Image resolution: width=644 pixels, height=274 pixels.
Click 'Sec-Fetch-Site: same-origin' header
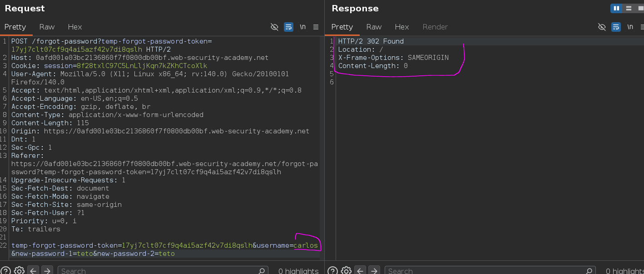[66, 205]
